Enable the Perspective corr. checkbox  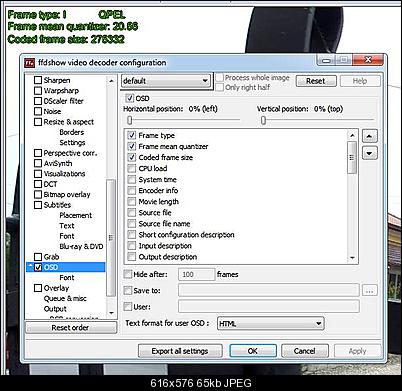point(38,153)
